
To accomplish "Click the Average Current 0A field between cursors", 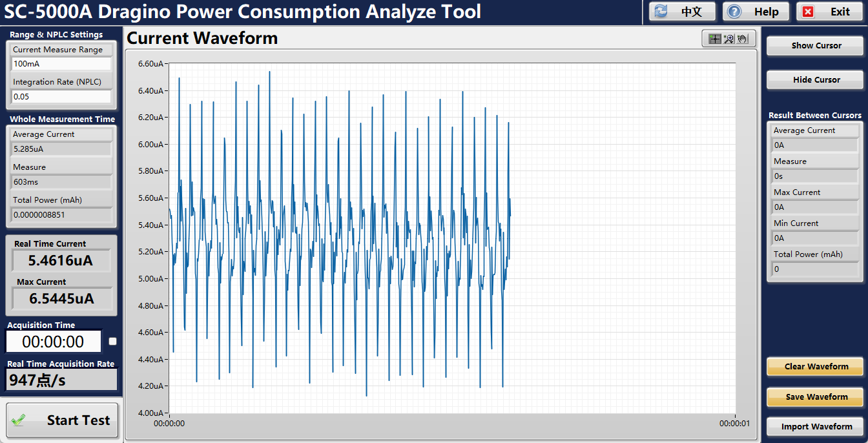I will coord(815,145).
